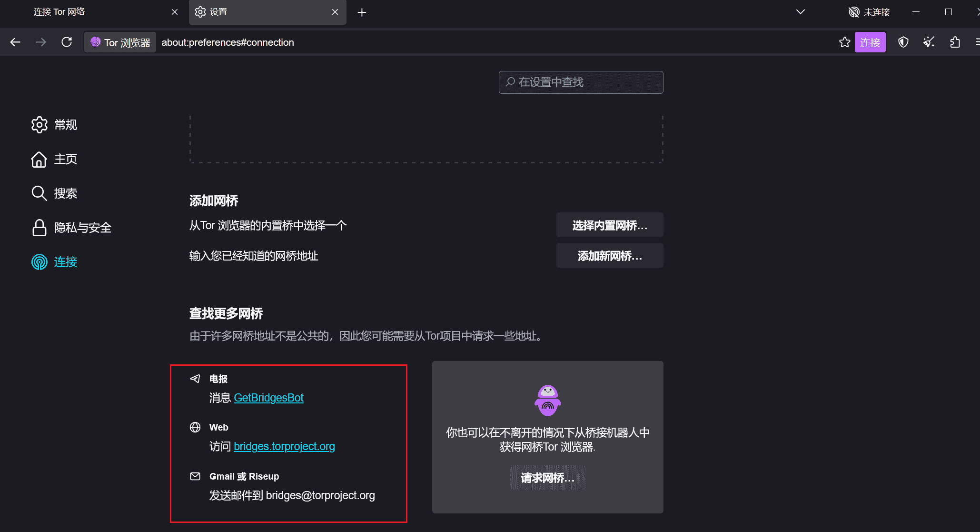Open the 搜索 settings category

[x=54, y=193]
